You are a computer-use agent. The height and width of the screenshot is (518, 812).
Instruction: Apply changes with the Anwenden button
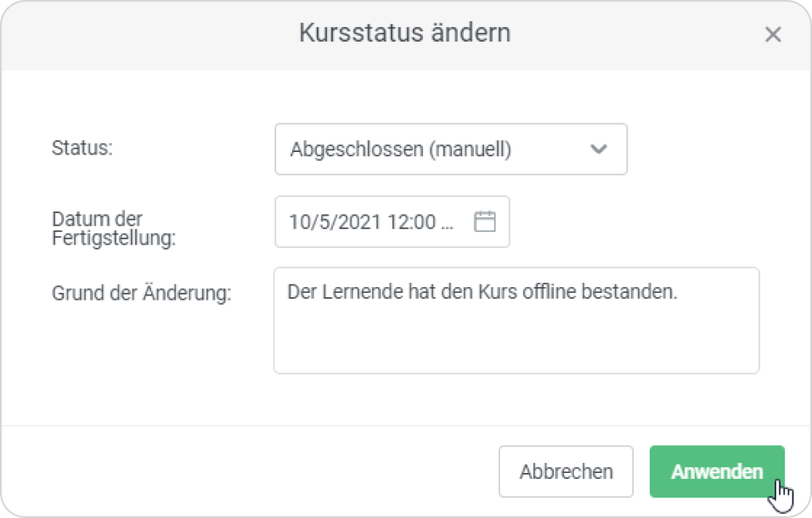tap(716, 471)
